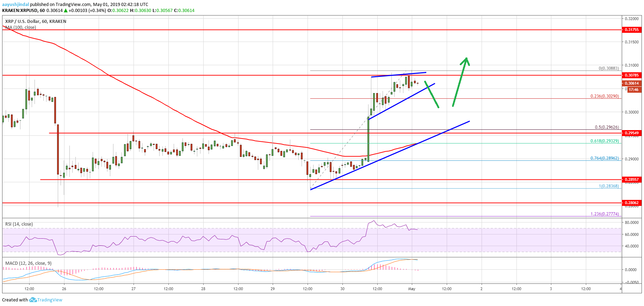
Task: Click the 'May' date on time axis
Action: coord(412,289)
